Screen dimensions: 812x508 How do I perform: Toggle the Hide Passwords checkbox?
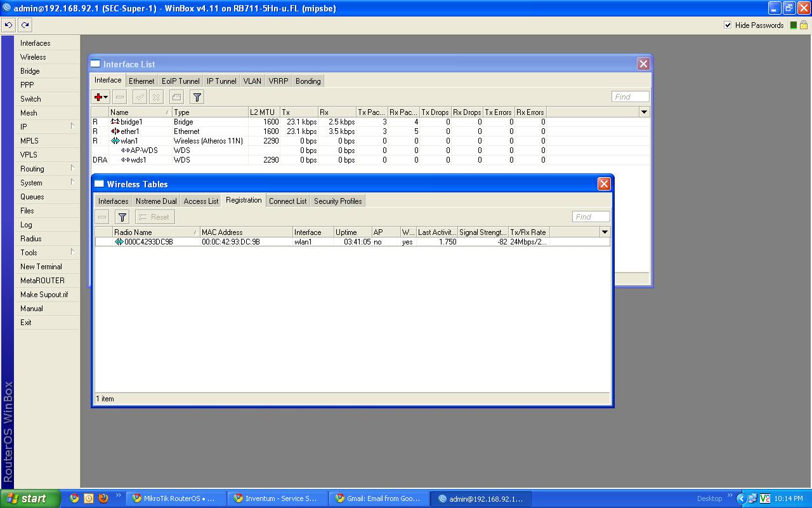728,25
